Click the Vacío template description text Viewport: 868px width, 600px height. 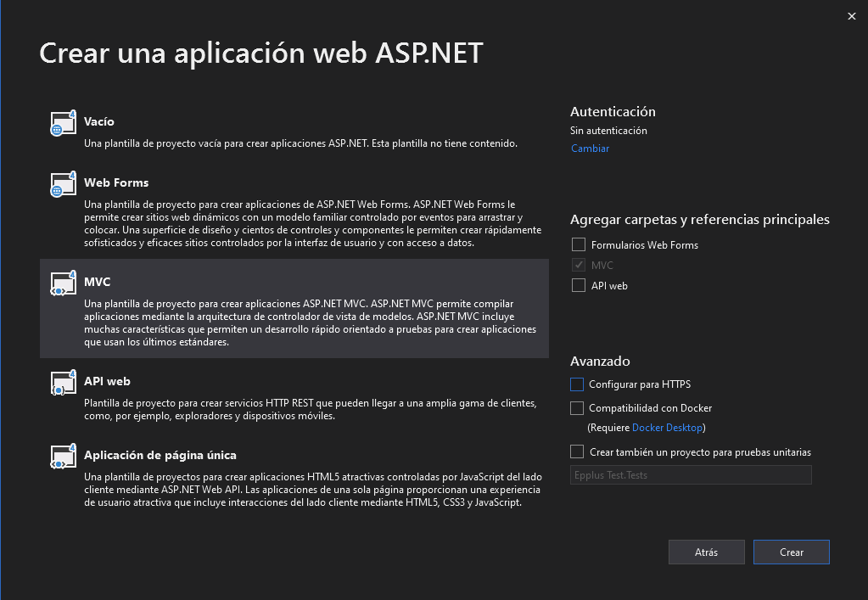point(300,143)
